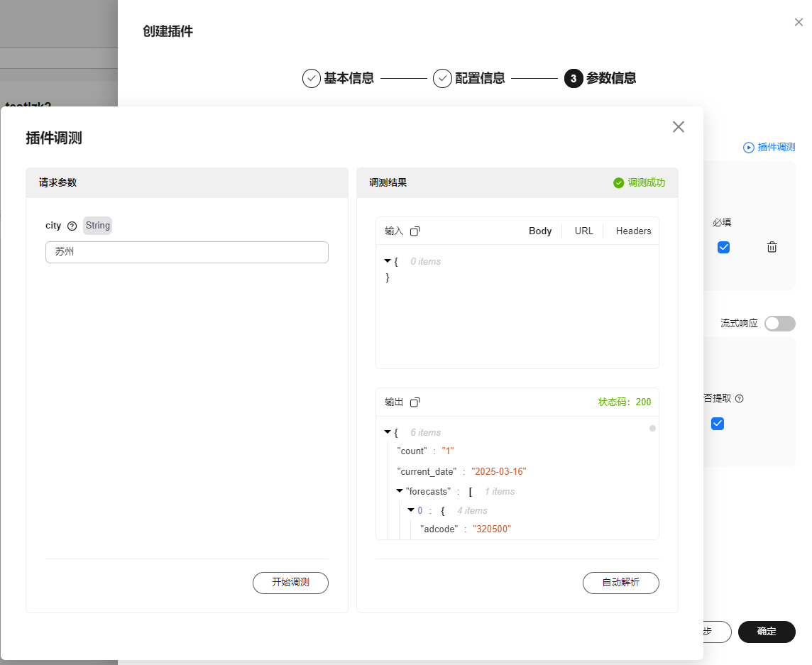Viewport: 812px width, 665px height.
Task: Click the 调测成功 status check icon
Action: pos(618,183)
